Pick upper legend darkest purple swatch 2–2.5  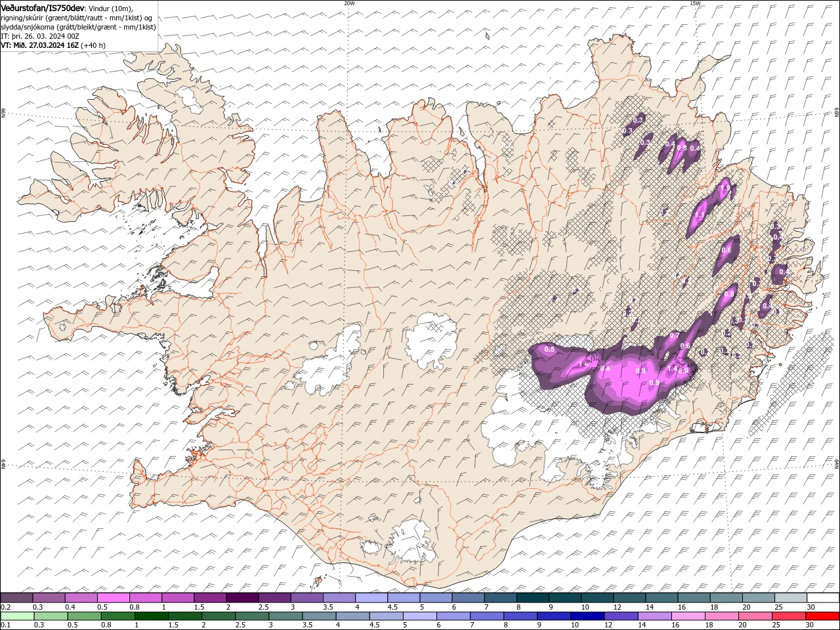pos(242,598)
